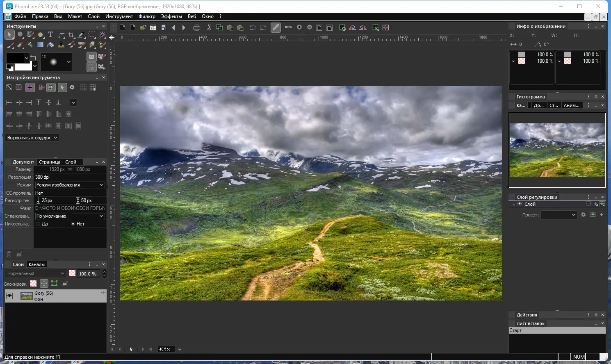Select the clone stamp tool
Viewport: 611px width, 364px height.
(61, 45)
